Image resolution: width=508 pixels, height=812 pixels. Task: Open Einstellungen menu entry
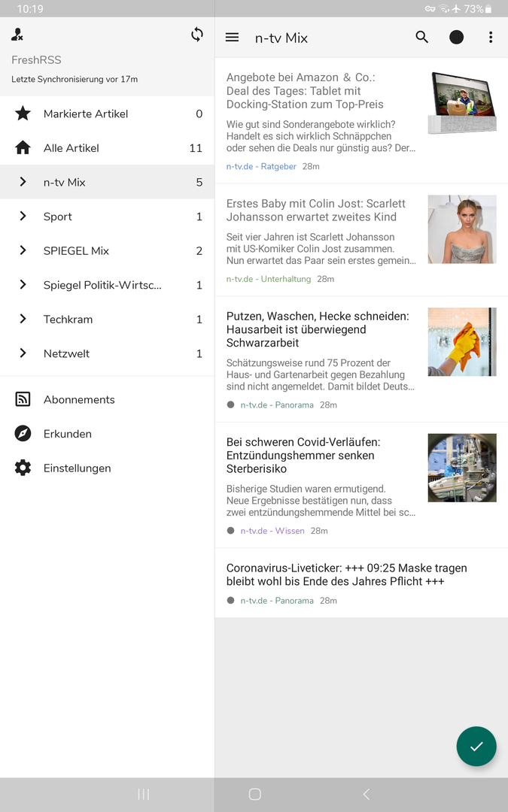(108, 468)
